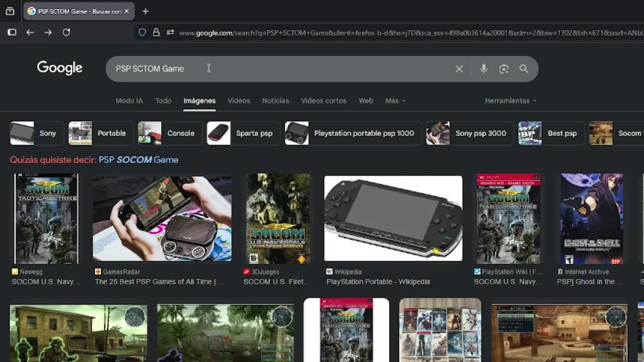Start voice search with the microphone icon
Screen dimensions: 644x362
tap(484, 69)
